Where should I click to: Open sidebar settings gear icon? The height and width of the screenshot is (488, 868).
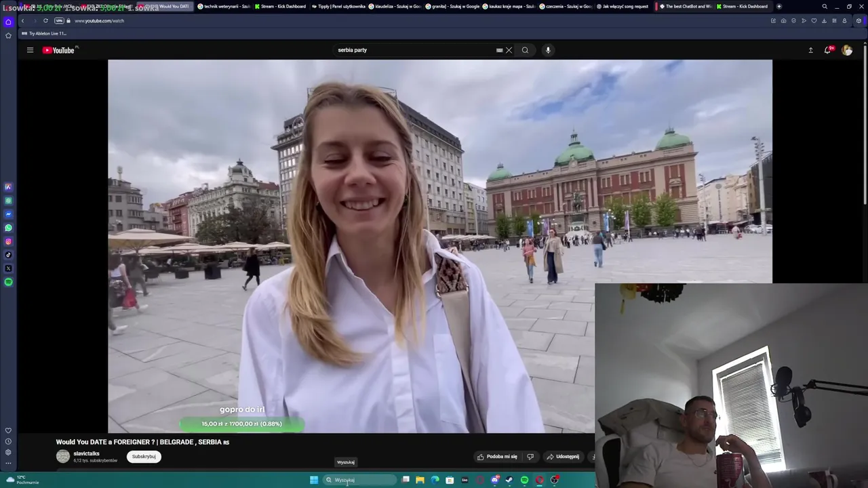(8, 452)
